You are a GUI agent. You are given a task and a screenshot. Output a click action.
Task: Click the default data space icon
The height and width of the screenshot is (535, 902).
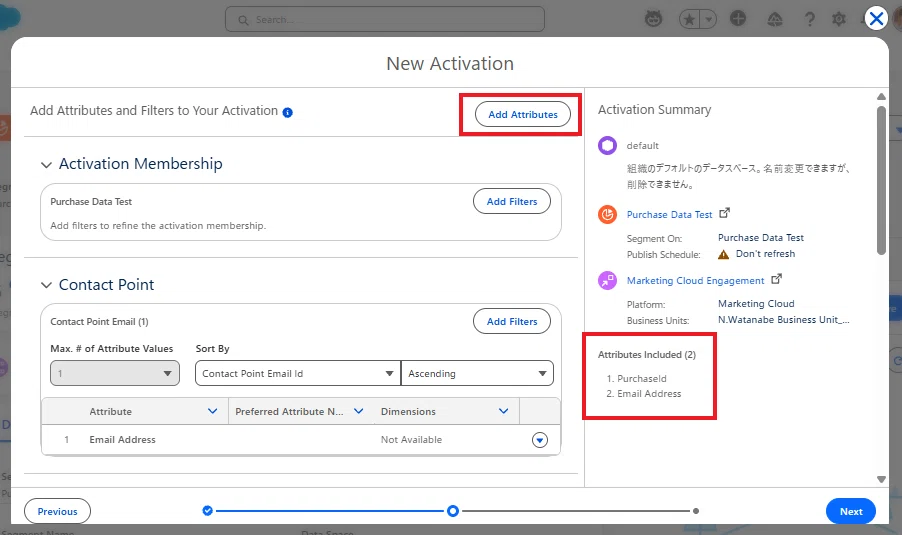pos(607,146)
